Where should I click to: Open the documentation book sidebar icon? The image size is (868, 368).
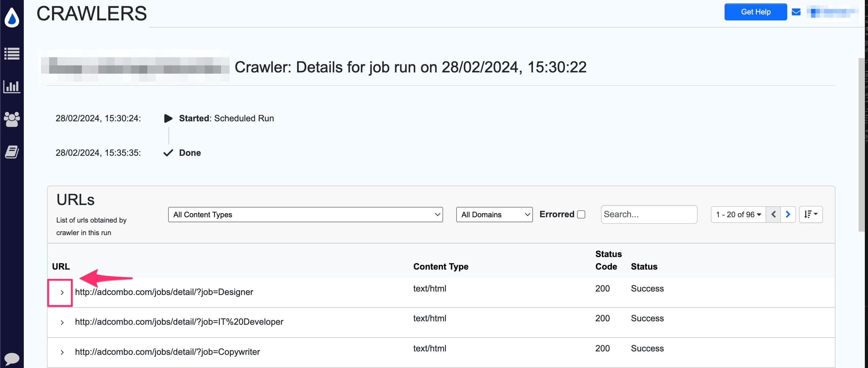12,151
